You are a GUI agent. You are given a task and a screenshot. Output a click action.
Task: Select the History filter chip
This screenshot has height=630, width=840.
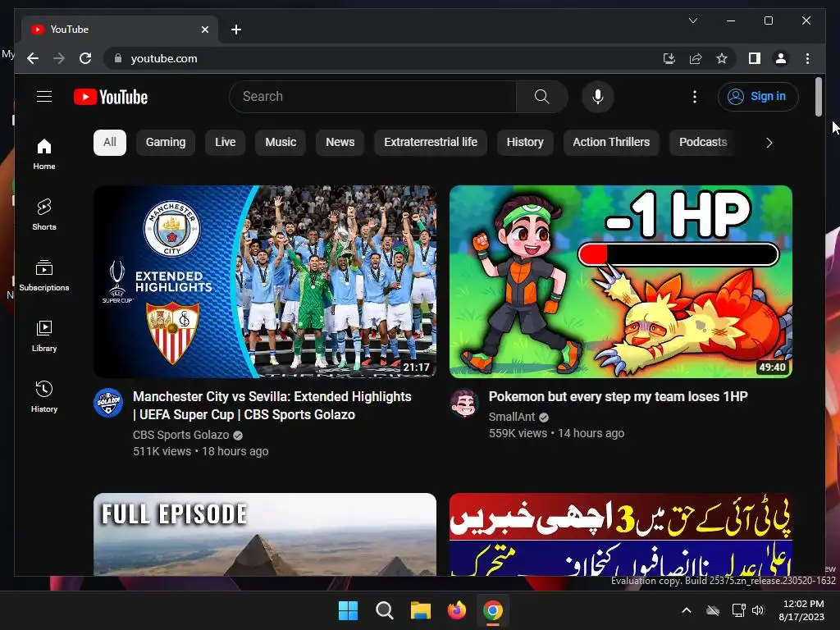525,143
